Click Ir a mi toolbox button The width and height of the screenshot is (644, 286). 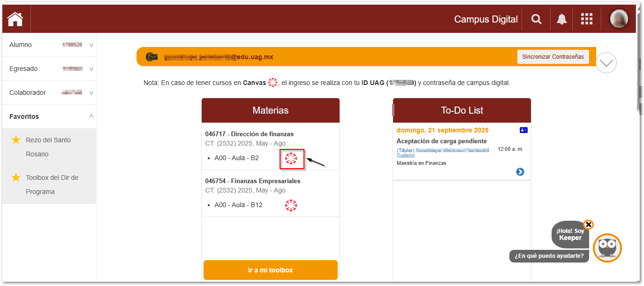tap(271, 270)
